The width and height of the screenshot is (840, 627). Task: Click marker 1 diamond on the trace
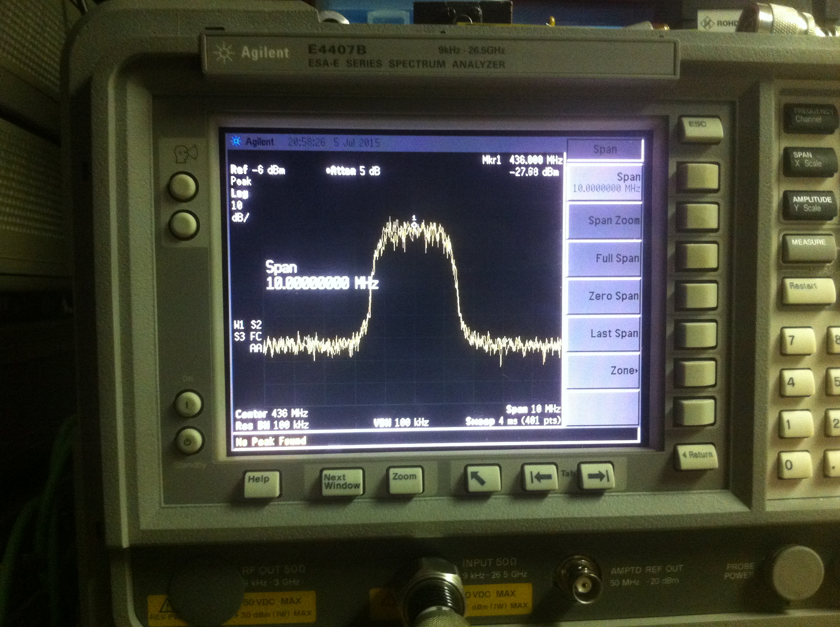point(414,225)
